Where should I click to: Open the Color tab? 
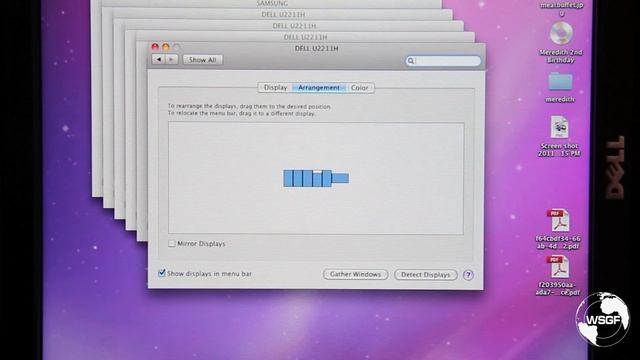[360, 88]
